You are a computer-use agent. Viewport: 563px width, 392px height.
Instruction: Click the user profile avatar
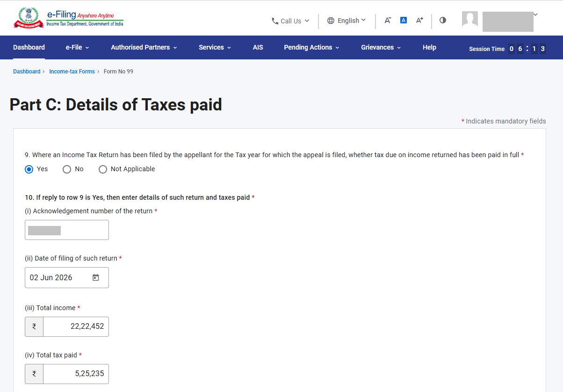470,19
